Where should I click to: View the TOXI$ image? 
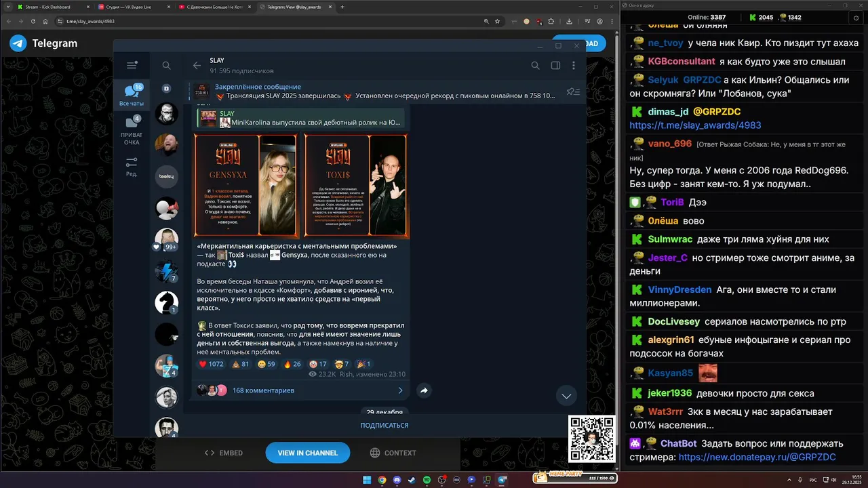pos(356,186)
